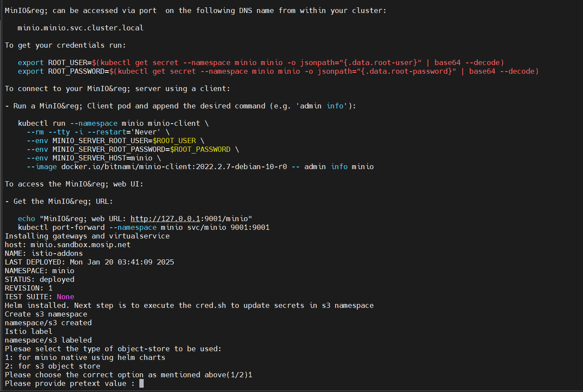Click the minio.minio.svc.cluster.local DNS name
The height and width of the screenshot is (392, 583).
(x=80, y=28)
